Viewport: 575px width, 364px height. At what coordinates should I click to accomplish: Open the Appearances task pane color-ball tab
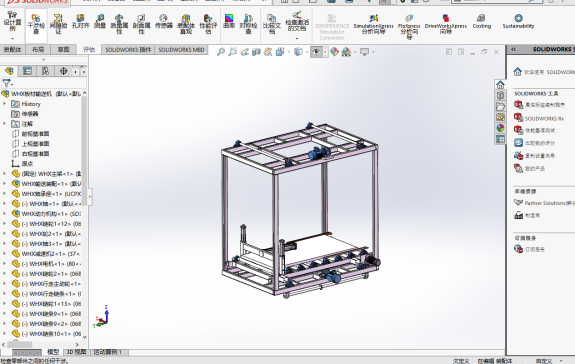[500, 128]
